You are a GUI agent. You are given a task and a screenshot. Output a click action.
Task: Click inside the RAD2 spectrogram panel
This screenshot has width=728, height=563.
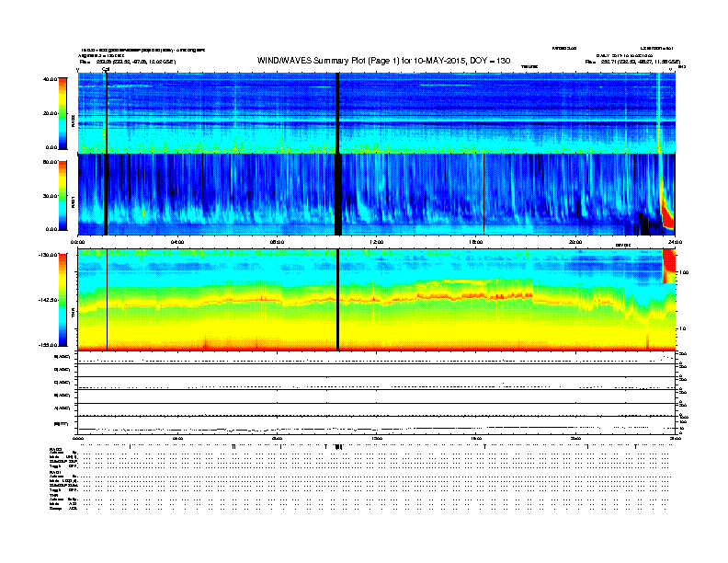376,112
